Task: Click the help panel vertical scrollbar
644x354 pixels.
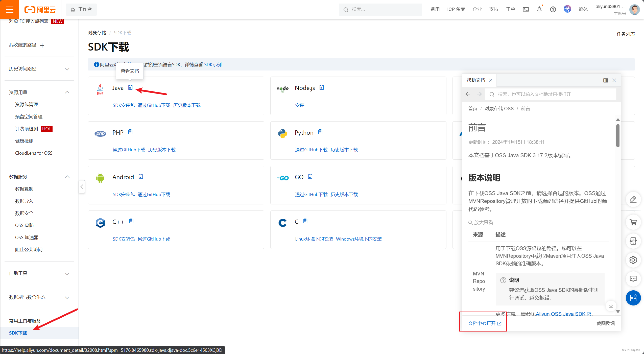Action: [x=618, y=136]
